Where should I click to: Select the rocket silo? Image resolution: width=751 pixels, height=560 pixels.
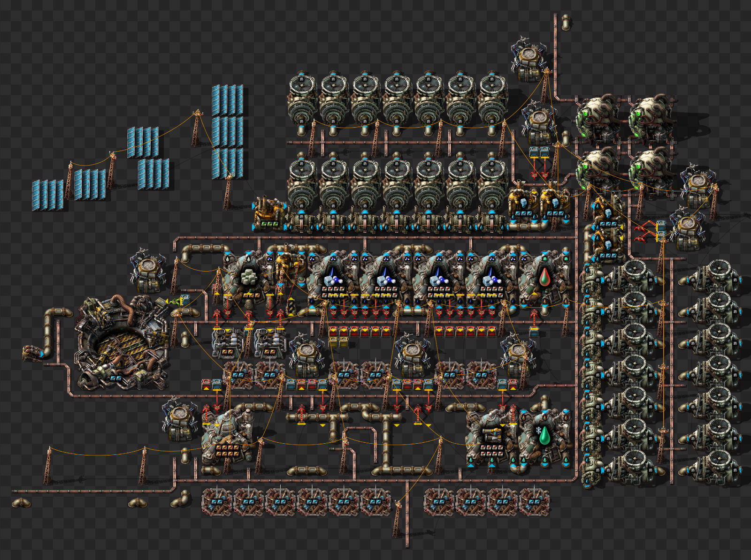tap(122, 343)
